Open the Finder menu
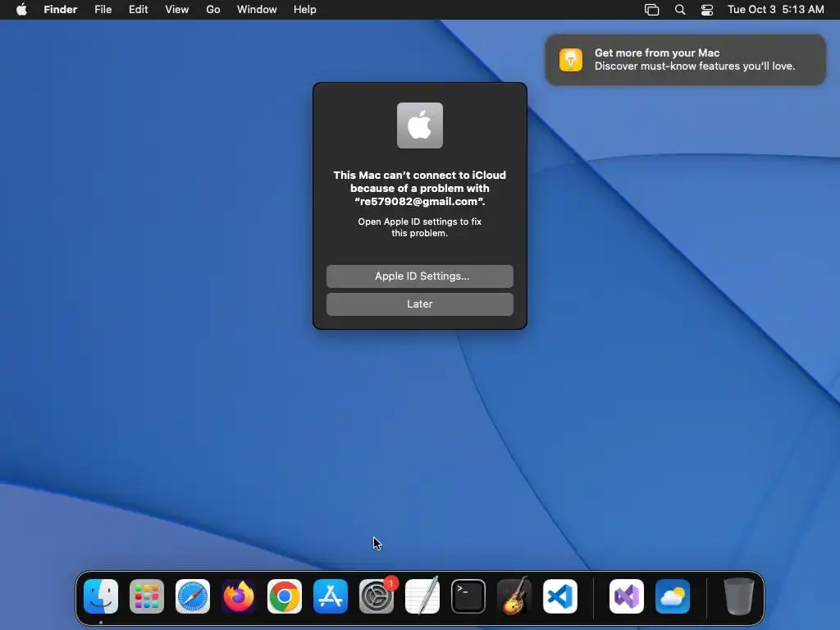The image size is (840, 630). pos(61,10)
